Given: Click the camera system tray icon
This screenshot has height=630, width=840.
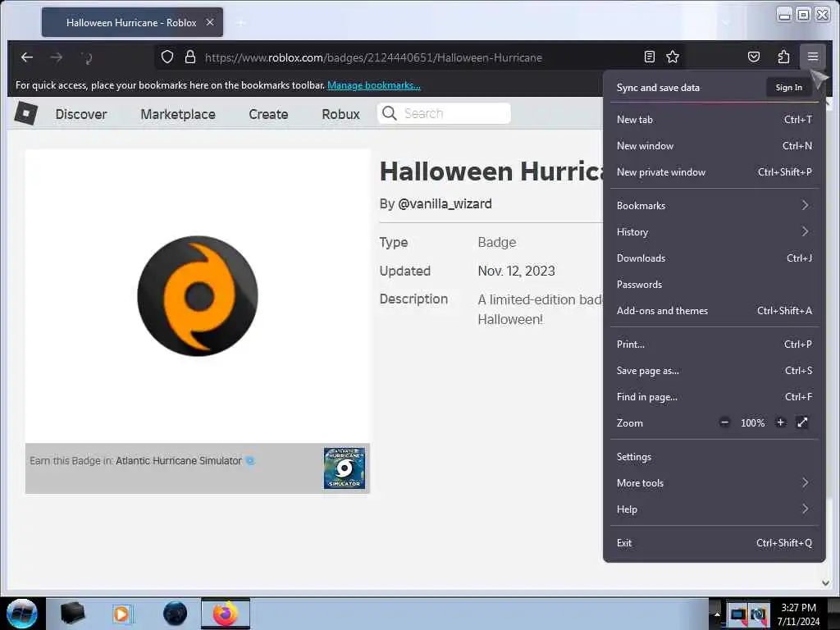Looking at the screenshot, I should point(759,614).
